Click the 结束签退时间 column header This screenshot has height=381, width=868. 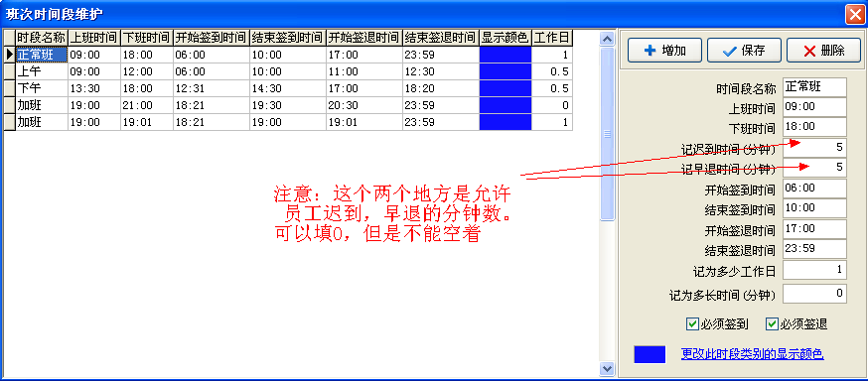point(441,38)
